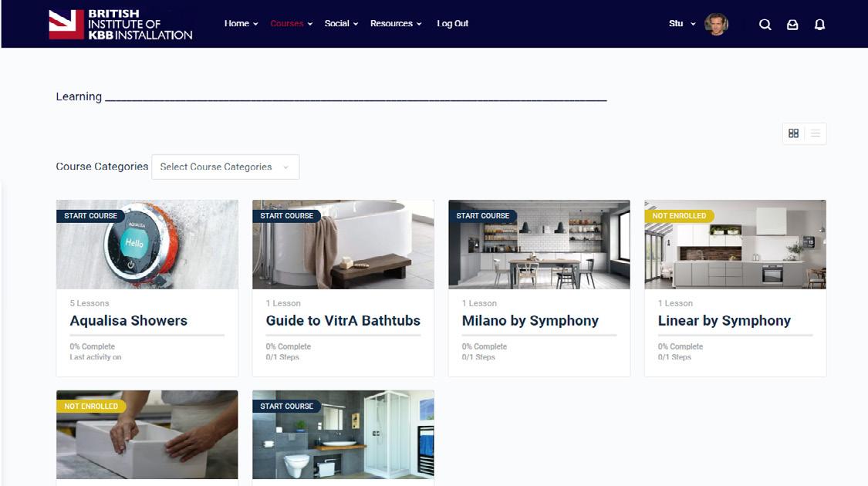Click Guide to VitrA Bathtubs progress bar
Screen dimensions: 868x486
[x=343, y=335]
